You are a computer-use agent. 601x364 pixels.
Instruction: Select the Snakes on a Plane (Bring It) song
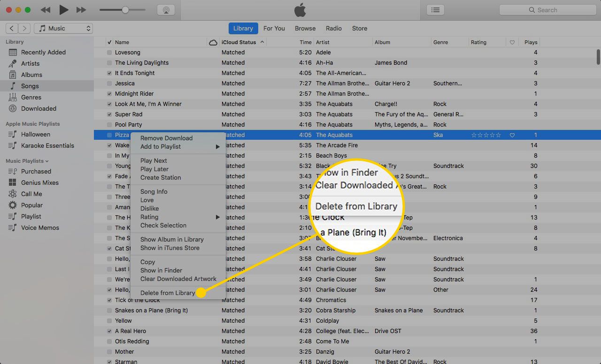click(x=151, y=311)
